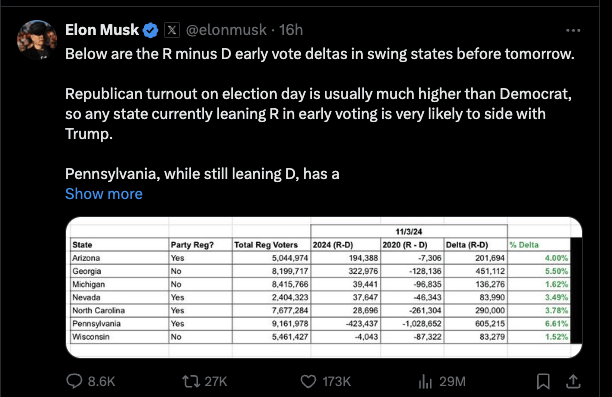
Task: Click the 16h timestamp link
Action: [x=291, y=30]
